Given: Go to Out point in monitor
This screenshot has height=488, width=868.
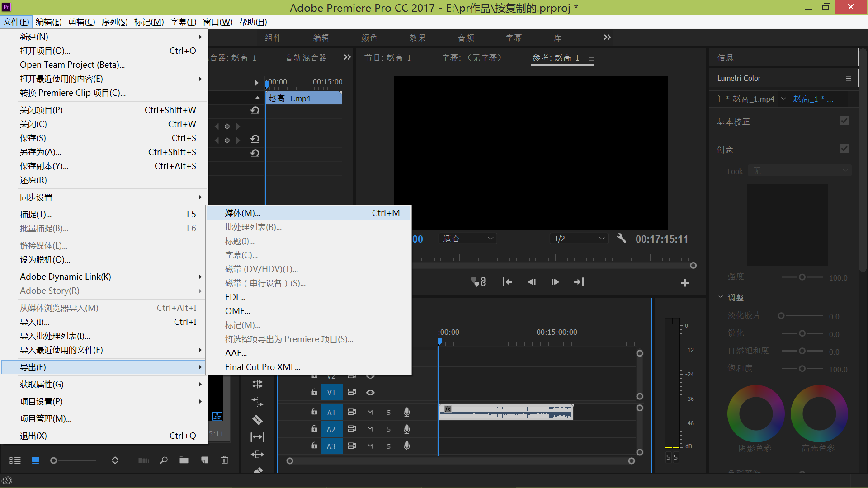Looking at the screenshot, I should (579, 282).
